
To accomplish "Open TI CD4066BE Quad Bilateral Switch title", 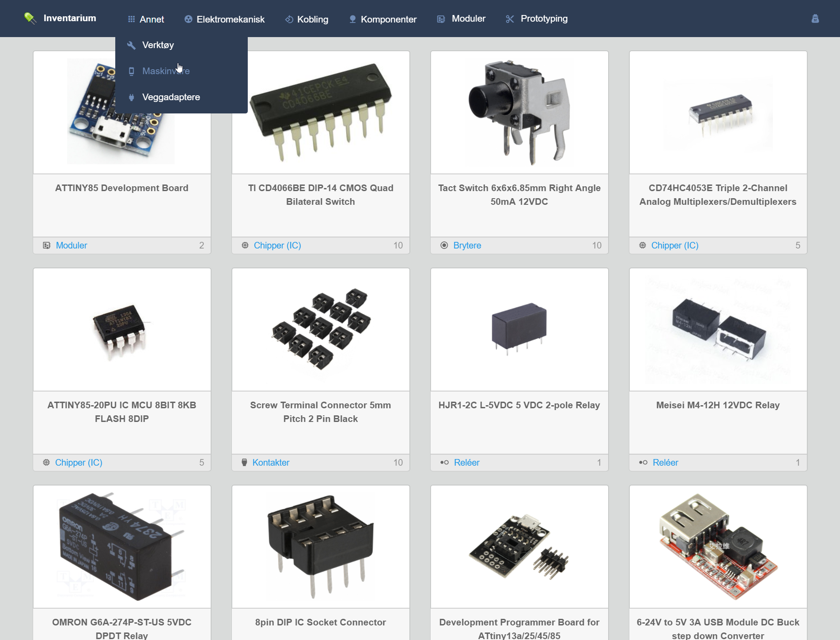I will pyautogui.click(x=321, y=195).
